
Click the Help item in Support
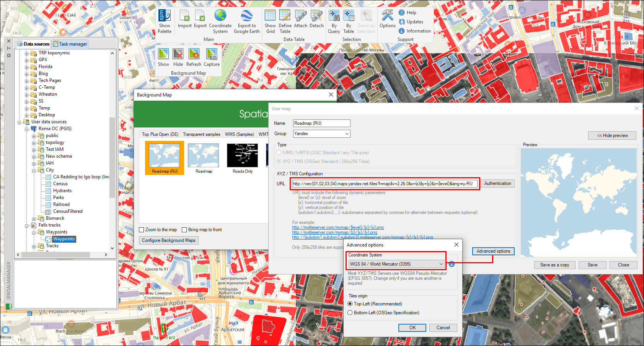pyautogui.click(x=408, y=13)
